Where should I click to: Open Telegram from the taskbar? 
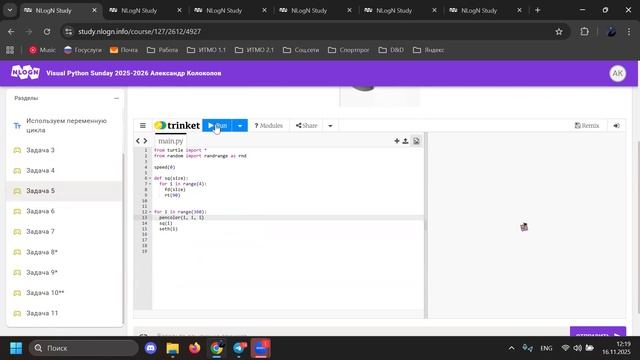[239, 348]
